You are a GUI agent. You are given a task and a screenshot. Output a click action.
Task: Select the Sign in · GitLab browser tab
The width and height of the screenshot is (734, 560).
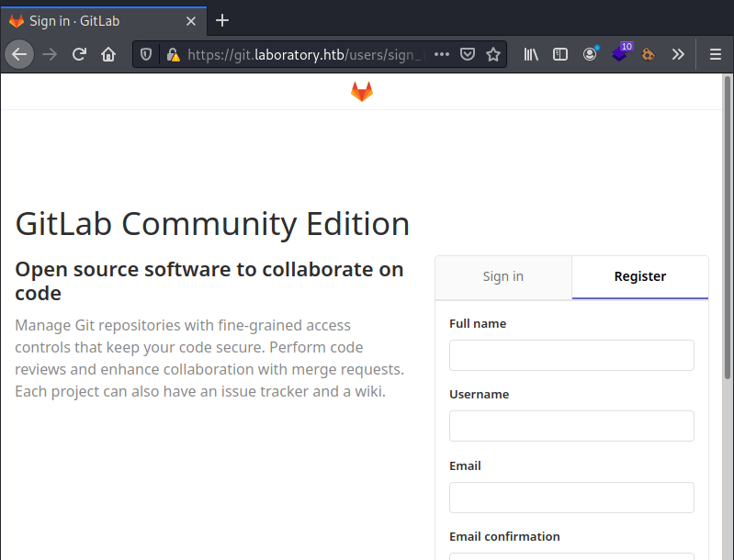pos(104,21)
